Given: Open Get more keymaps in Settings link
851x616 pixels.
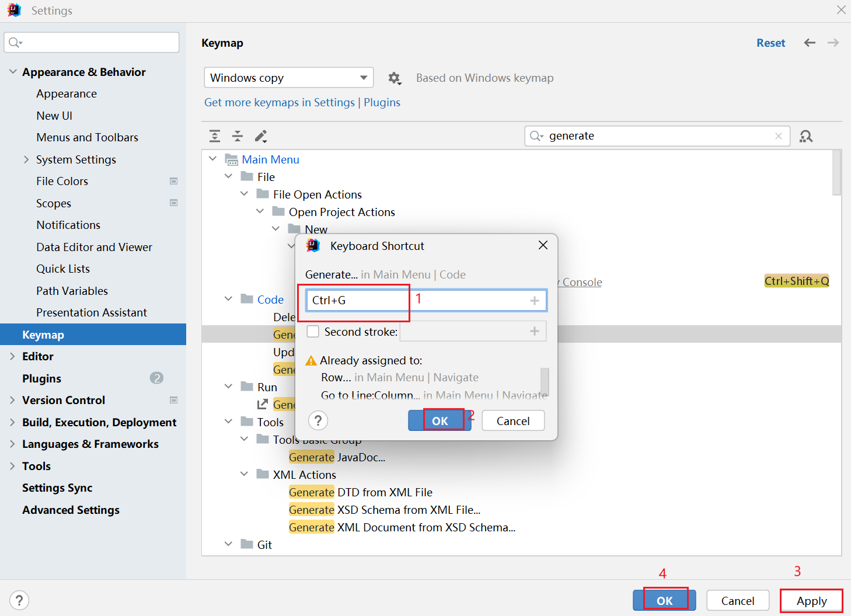Looking at the screenshot, I should pyautogui.click(x=280, y=102).
